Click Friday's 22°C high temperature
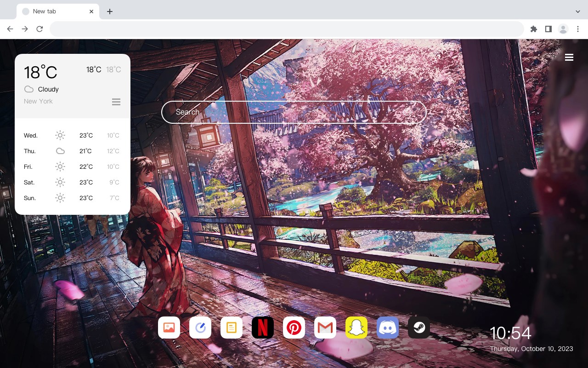This screenshot has height=368, width=588. [x=86, y=167]
